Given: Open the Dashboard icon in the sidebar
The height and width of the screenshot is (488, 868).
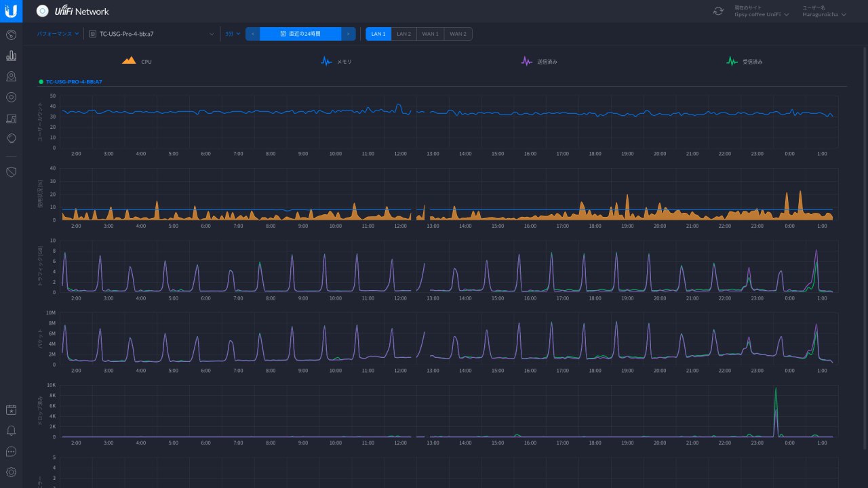Looking at the screenshot, I should [x=11, y=35].
